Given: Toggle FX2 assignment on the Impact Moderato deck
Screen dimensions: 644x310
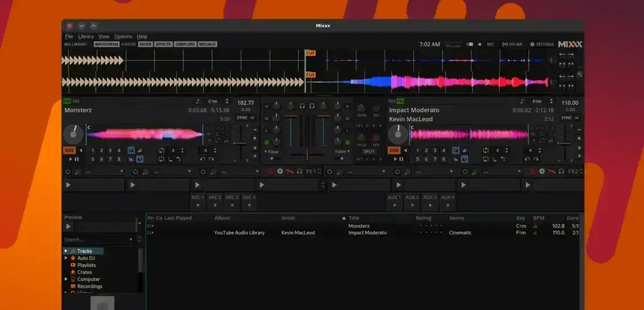Looking at the screenshot, I should click(x=400, y=101).
